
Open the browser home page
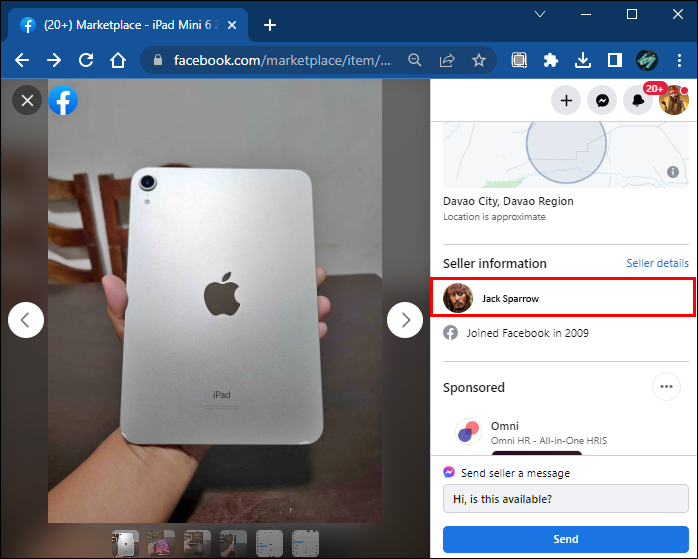tap(118, 60)
